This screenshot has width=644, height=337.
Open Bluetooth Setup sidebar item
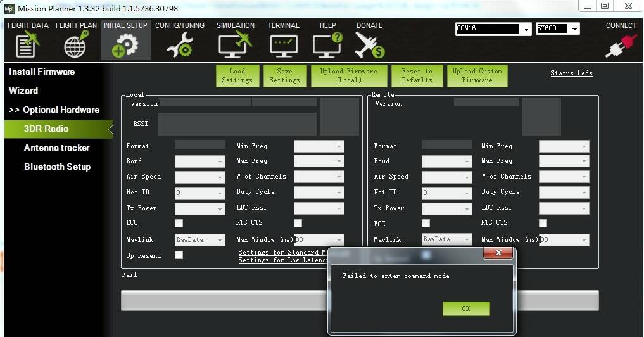pos(58,167)
